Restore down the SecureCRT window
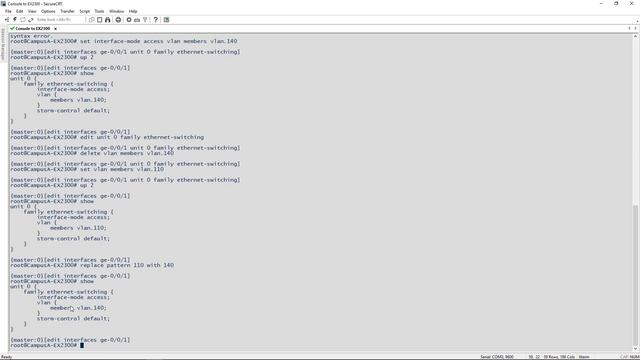The height and width of the screenshot is (360, 640). 616,4
